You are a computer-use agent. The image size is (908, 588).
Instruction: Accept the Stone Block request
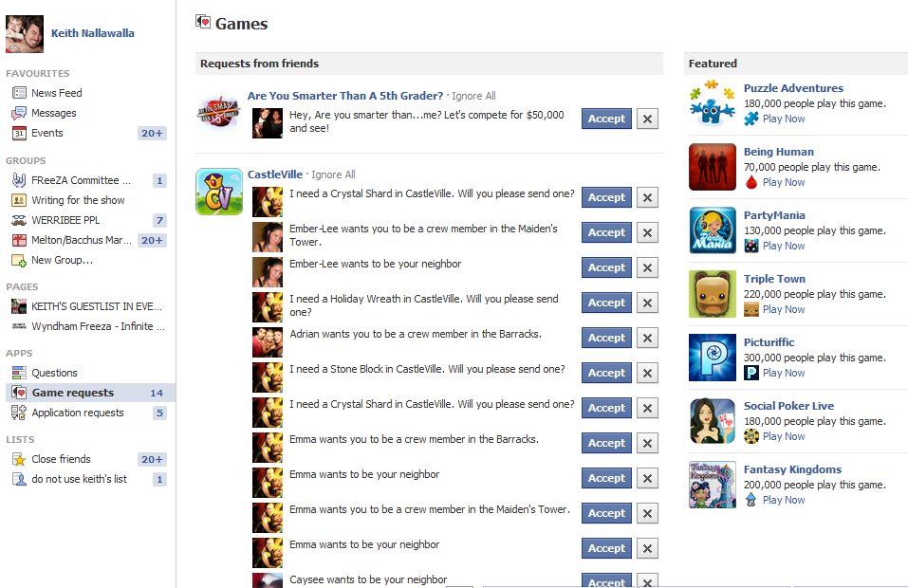coord(606,373)
